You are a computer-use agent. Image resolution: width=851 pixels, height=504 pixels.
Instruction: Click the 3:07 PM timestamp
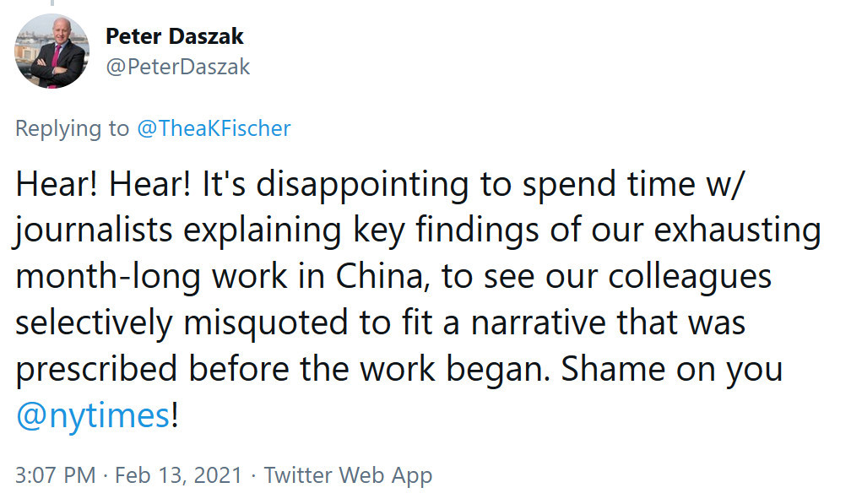coord(56,474)
